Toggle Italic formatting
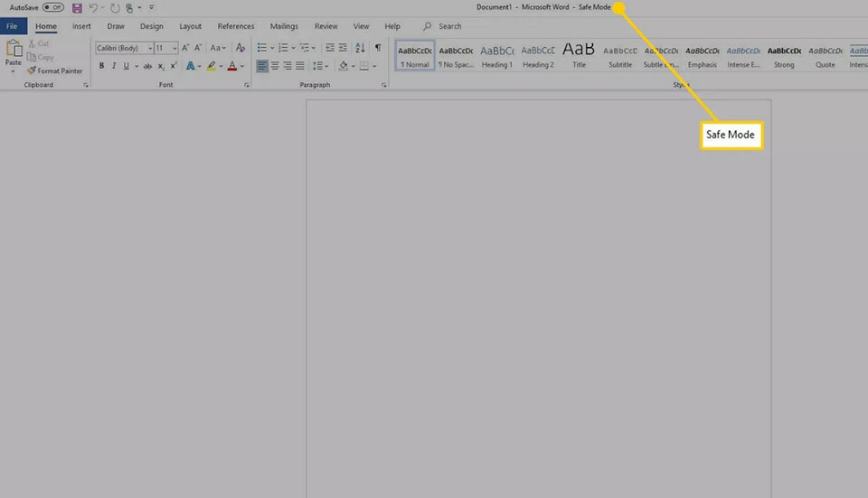 pos(114,66)
